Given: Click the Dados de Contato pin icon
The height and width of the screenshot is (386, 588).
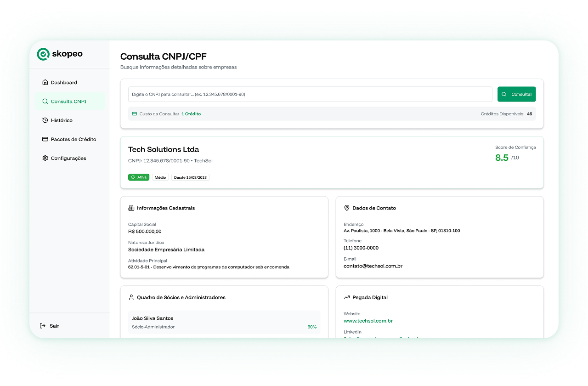Looking at the screenshot, I should [x=347, y=208].
